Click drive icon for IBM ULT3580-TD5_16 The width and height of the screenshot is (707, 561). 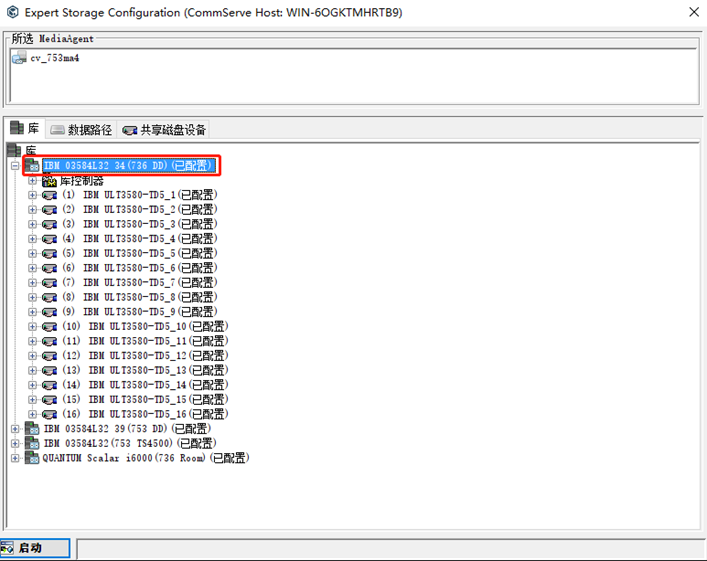coord(49,414)
